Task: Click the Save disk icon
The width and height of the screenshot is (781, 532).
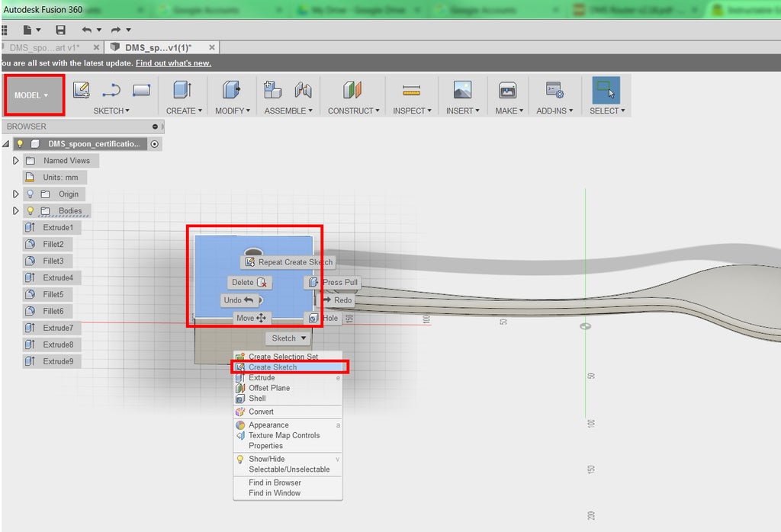Action: [60, 30]
